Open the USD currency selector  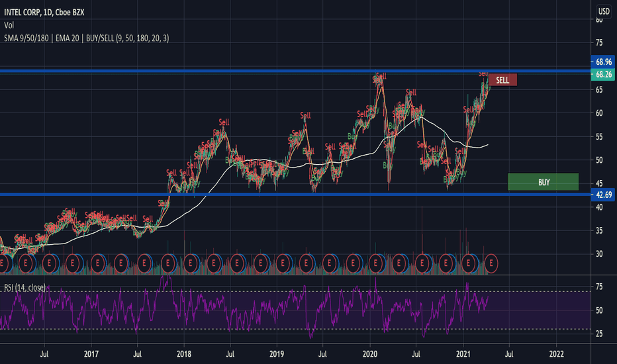604,11
